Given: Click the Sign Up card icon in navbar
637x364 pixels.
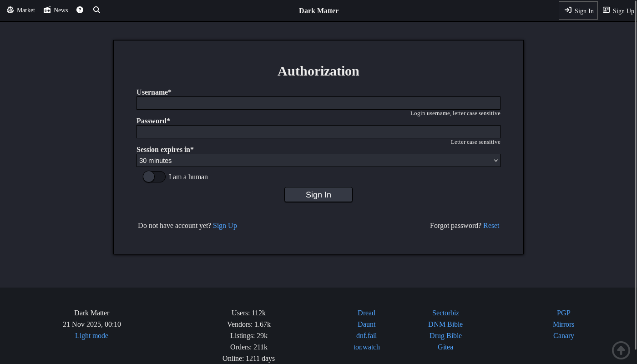Looking at the screenshot, I should (x=607, y=10).
